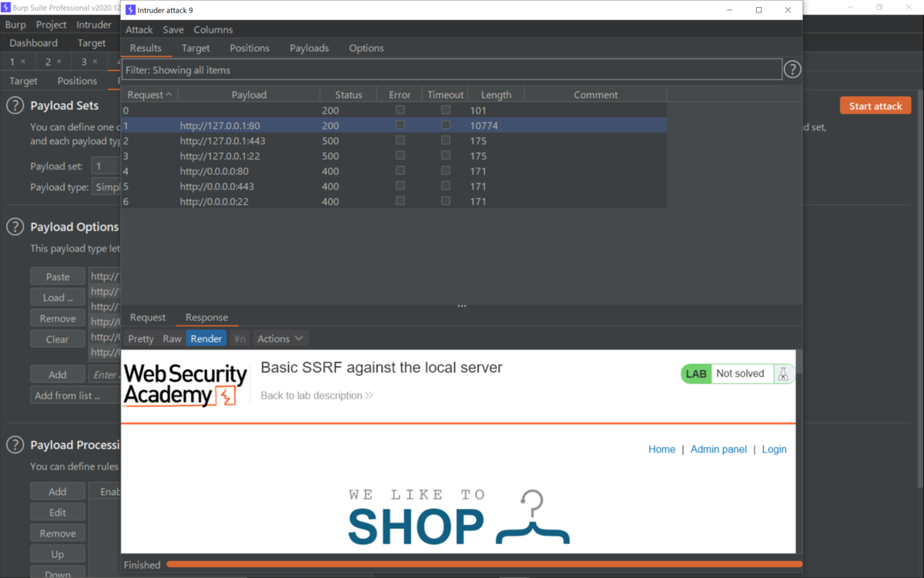Click the Burp Suite Professional title-bar icon

6,7
